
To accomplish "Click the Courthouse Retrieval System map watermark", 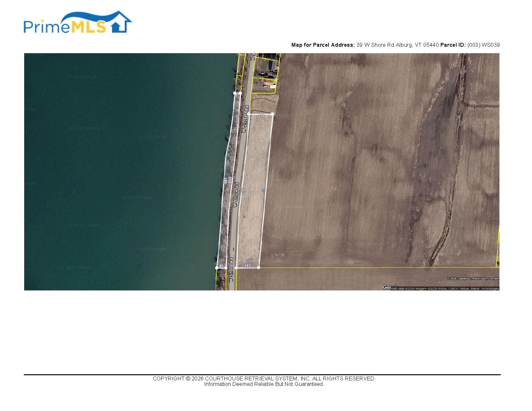I will 473,279.
